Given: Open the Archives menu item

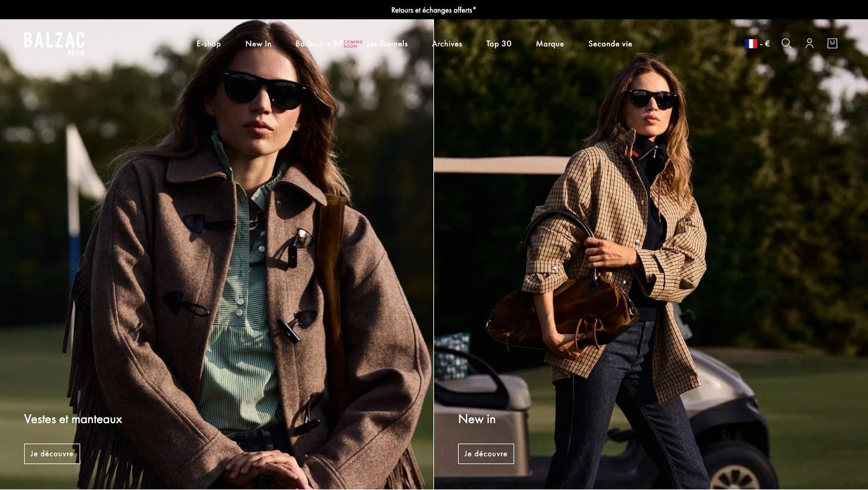Looking at the screenshot, I should pyautogui.click(x=447, y=44).
